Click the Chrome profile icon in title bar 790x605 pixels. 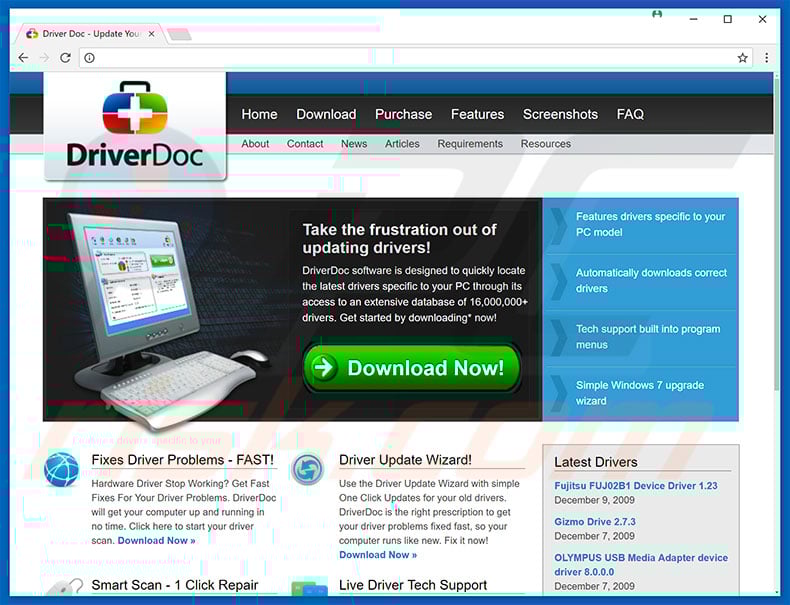click(x=657, y=14)
